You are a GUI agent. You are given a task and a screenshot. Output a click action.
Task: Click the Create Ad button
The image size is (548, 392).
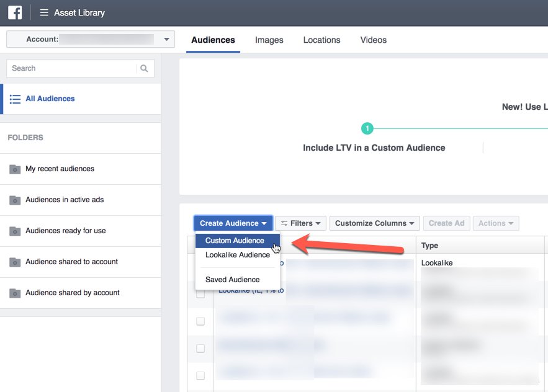tap(447, 223)
